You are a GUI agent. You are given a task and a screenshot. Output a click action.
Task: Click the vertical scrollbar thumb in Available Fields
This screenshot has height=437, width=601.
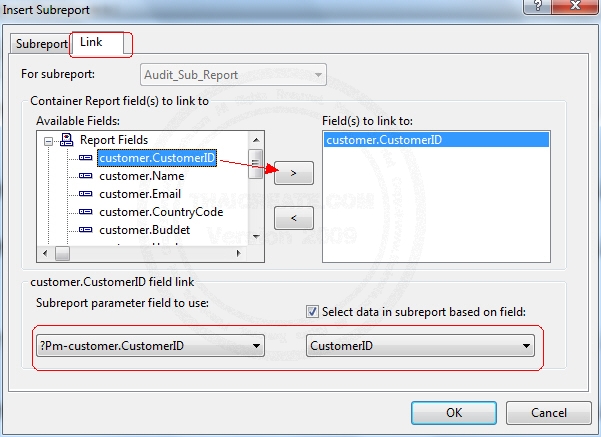click(256, 164)
